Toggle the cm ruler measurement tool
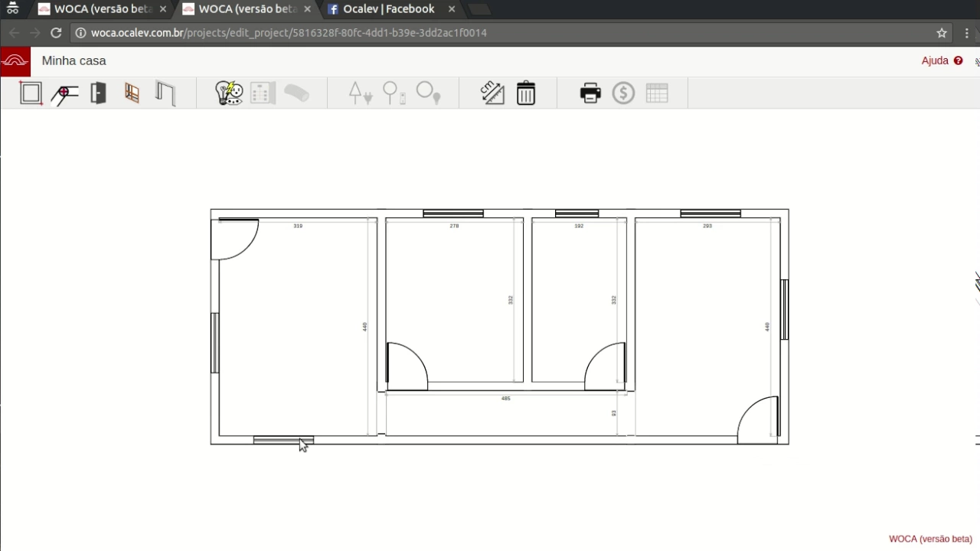980x551 pixels. 492,93
